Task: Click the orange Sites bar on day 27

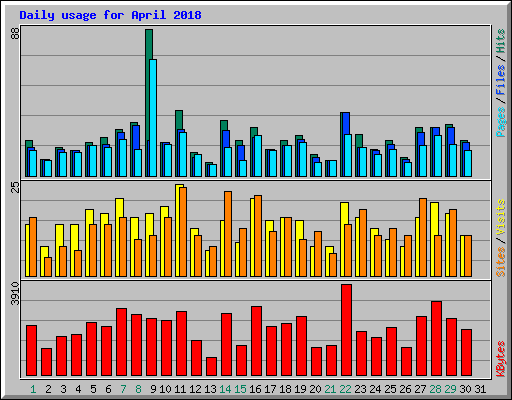Action: 423,237
